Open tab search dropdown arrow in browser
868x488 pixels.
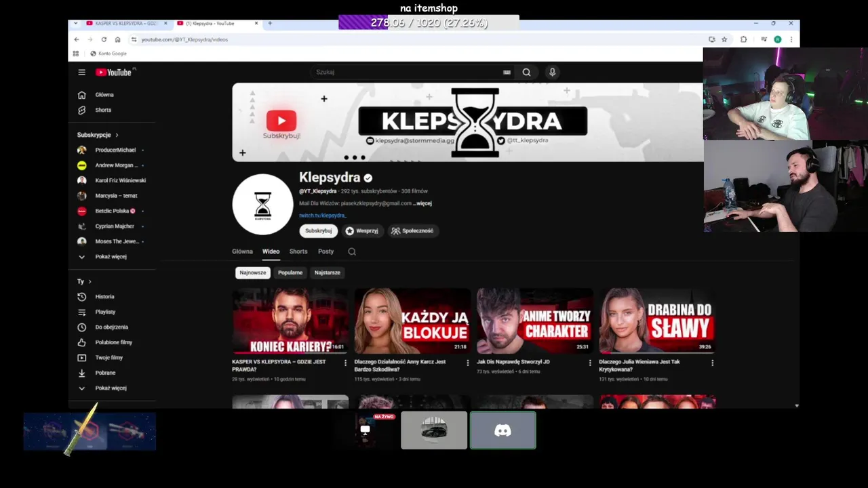click(x=76, y=23)
